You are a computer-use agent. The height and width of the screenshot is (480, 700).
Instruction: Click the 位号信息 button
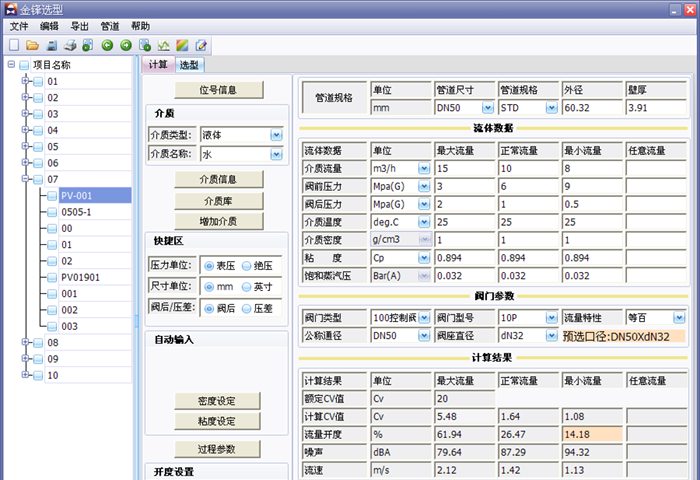pos(217,90)
